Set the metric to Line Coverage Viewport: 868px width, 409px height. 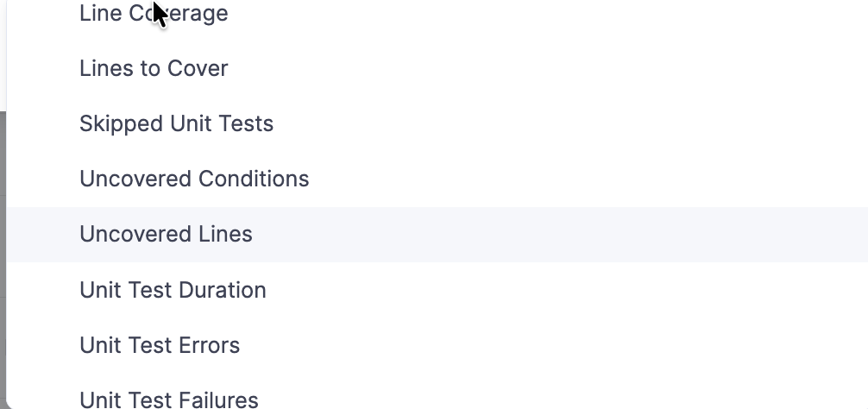pyautogui.click(x=154, y=14)
